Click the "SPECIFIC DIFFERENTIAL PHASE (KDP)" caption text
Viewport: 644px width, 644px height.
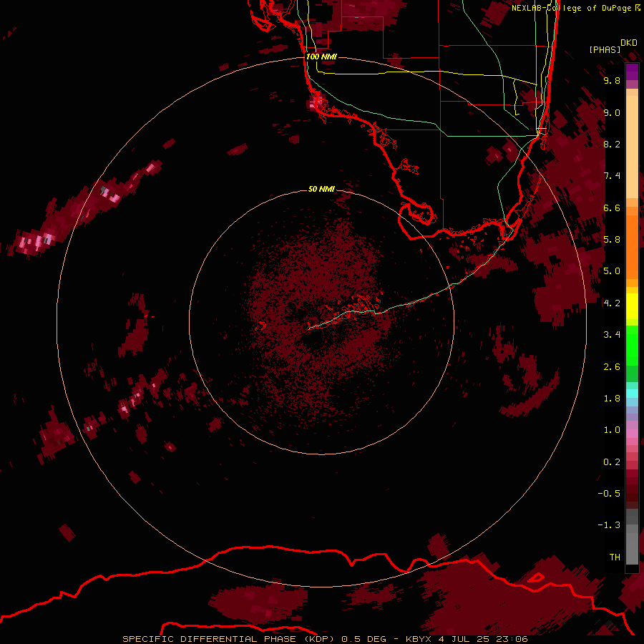point(230,639)
